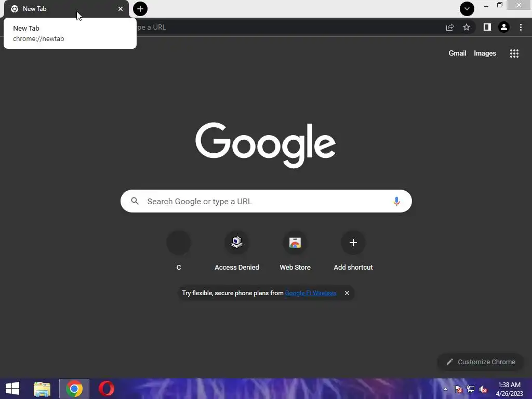Open the Google apps grid

[x=514, y=54]
